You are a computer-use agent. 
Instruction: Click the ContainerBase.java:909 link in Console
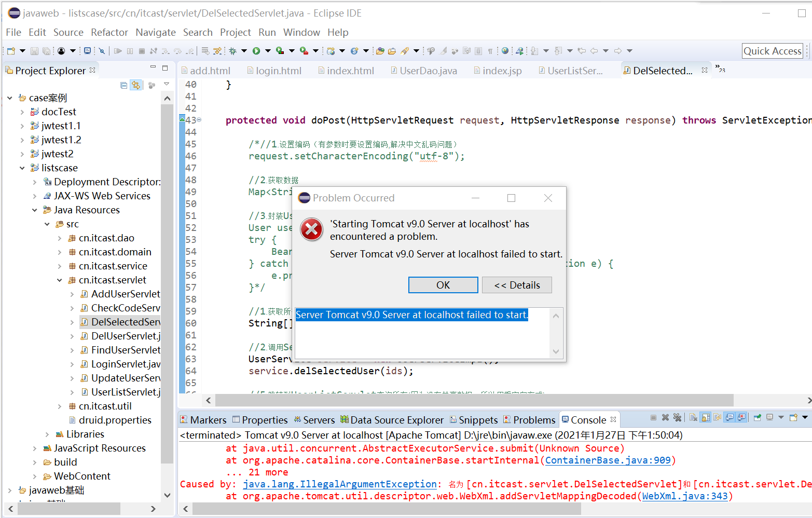pos(608,460)
